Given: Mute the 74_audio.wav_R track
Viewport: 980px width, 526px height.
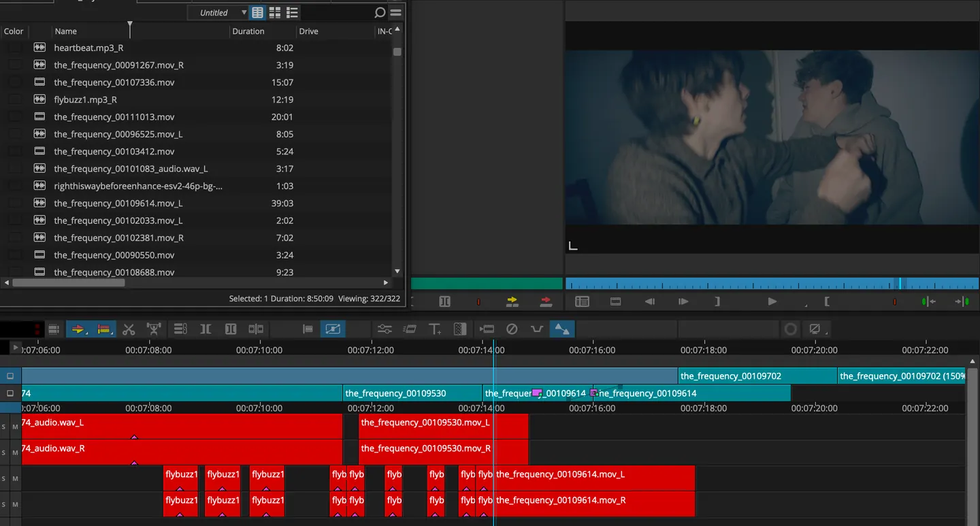Looking at the screenshot, I should (x=15, y=453).
